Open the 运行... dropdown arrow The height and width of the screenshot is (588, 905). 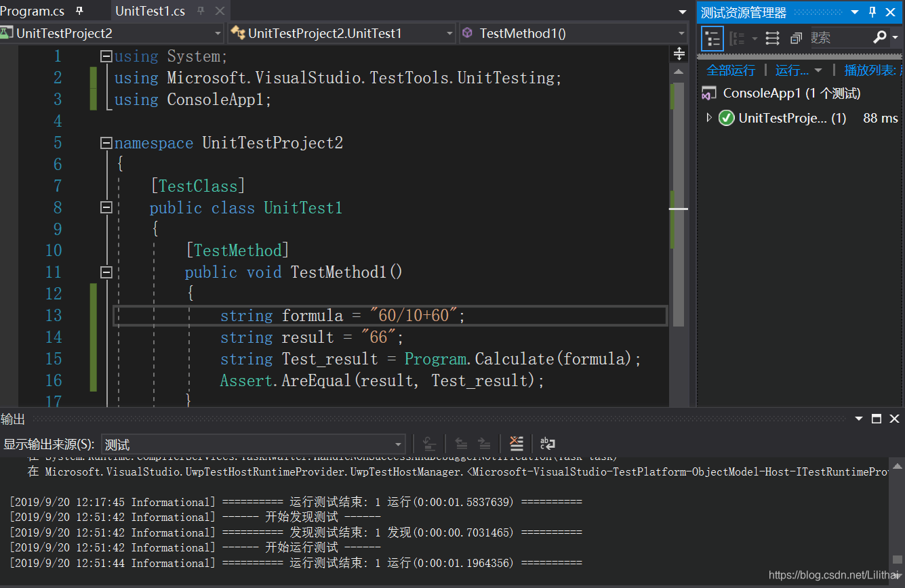[818, 70]
